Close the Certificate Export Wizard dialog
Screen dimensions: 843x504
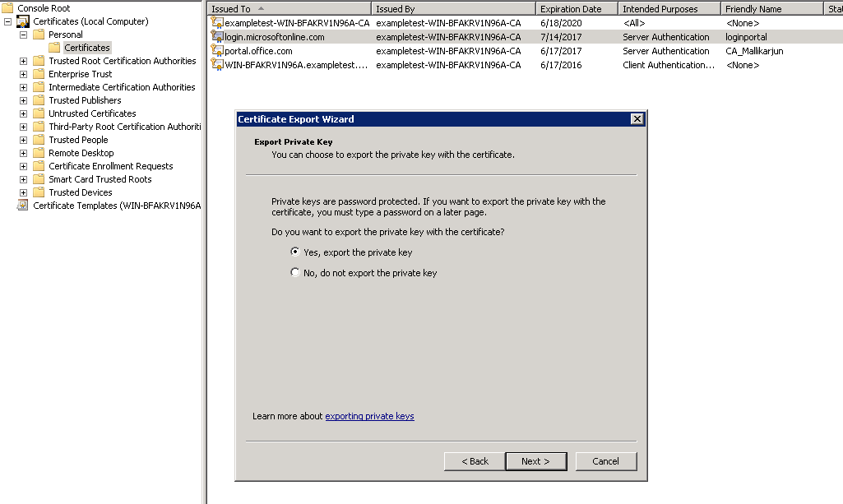(x=637, y=118)
